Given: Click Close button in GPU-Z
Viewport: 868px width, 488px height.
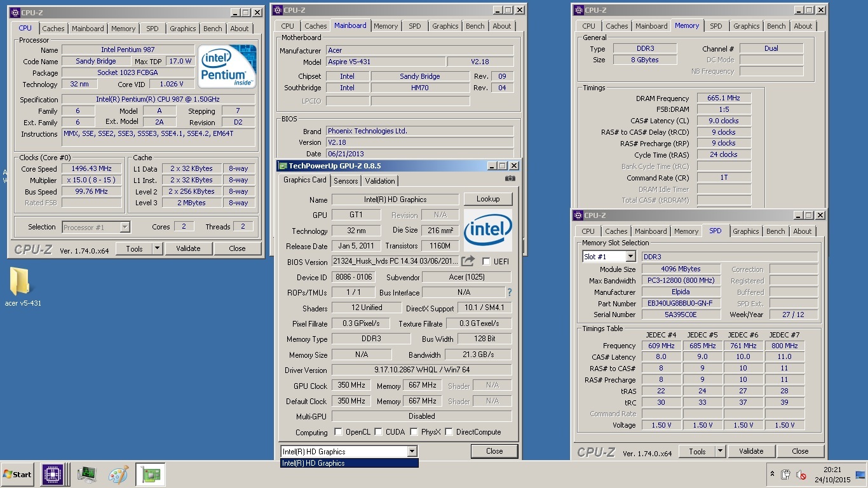Looking at the screenshot, I should 494,451.
